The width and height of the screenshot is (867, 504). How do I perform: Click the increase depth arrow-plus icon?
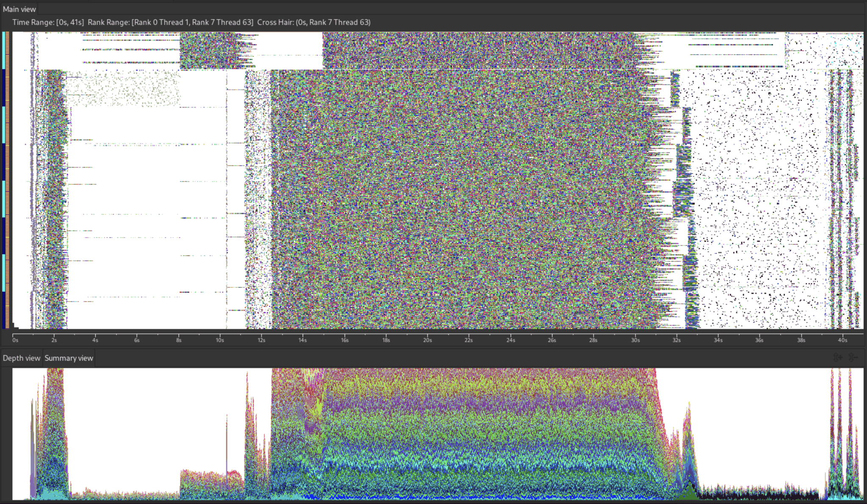[838, 358]
